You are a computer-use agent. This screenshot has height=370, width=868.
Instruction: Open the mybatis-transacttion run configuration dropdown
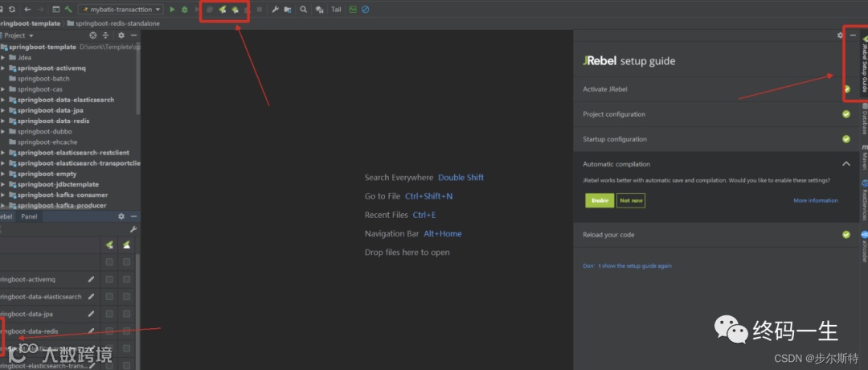[121, 10]
